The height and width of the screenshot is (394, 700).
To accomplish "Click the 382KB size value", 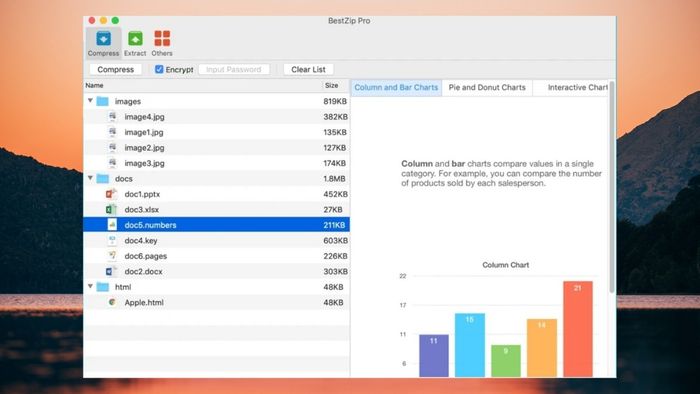I will [336, 117].
